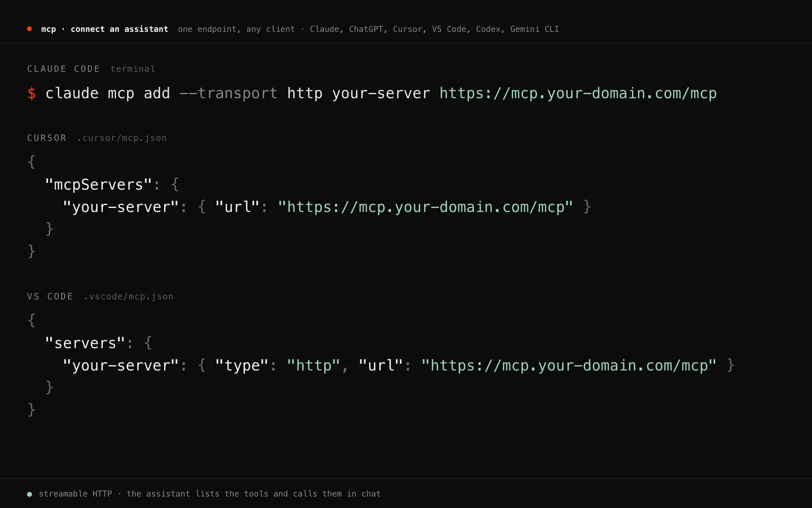This screenshot has width=812, height=508.
Task: Click the "terminal" label beside CLAUDE CODE
Action: point(133,69)
